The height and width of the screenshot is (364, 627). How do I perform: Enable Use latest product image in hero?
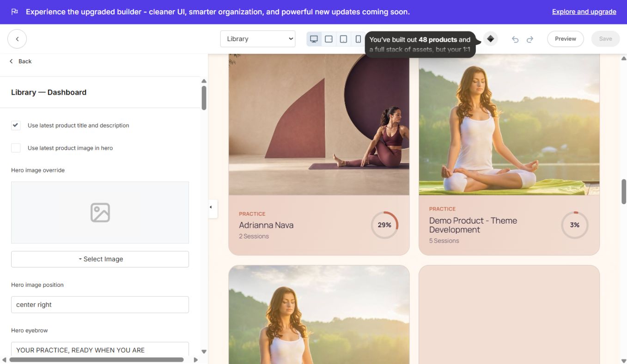pyautogui.click(x=16, y=148)
